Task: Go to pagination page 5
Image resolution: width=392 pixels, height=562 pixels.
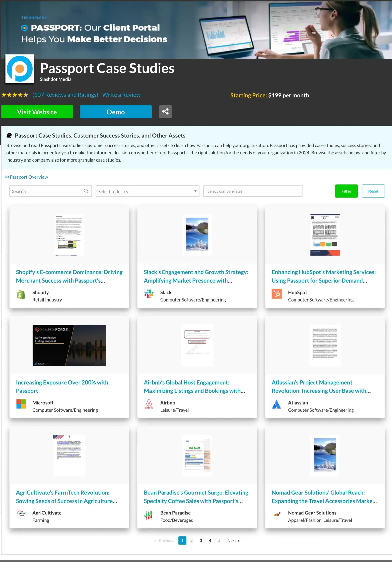Action: click(219, 540)
